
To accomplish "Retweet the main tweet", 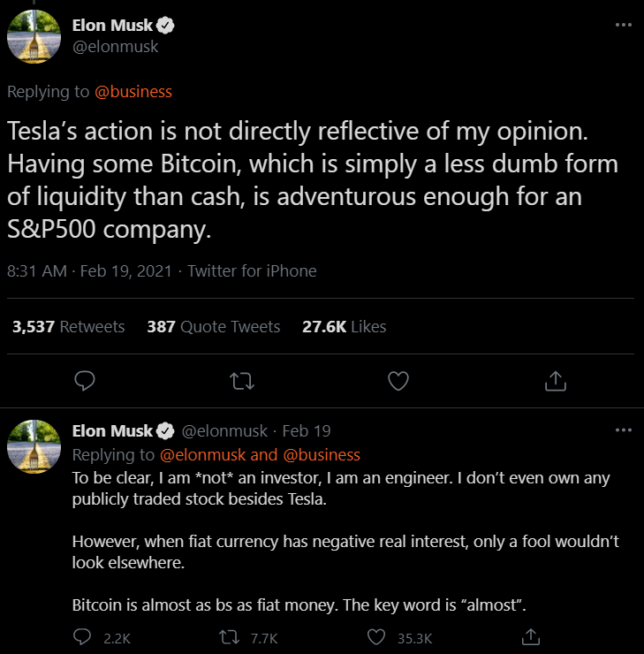I will pyautogui.click(x=241, y=380).
